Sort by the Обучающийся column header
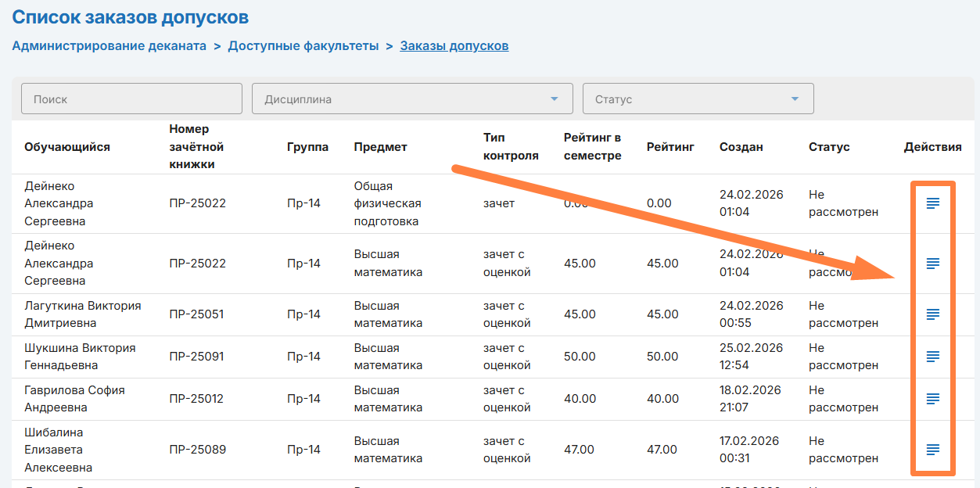The image size is (980, 488). 67,147
